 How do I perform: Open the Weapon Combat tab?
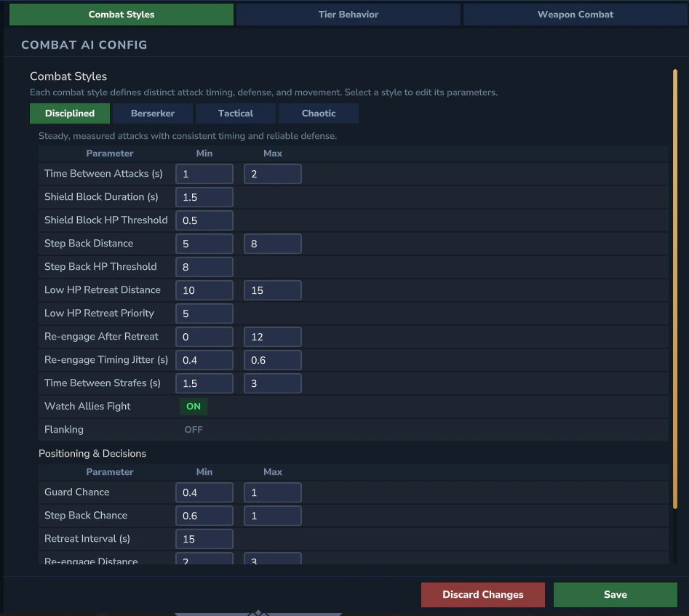tap(574, 14)
